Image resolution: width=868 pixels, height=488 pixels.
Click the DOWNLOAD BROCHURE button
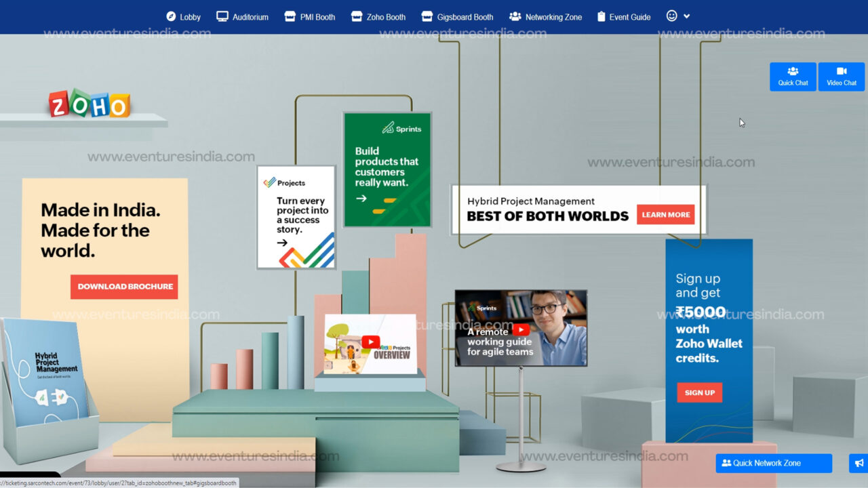[x=123, y=287]
